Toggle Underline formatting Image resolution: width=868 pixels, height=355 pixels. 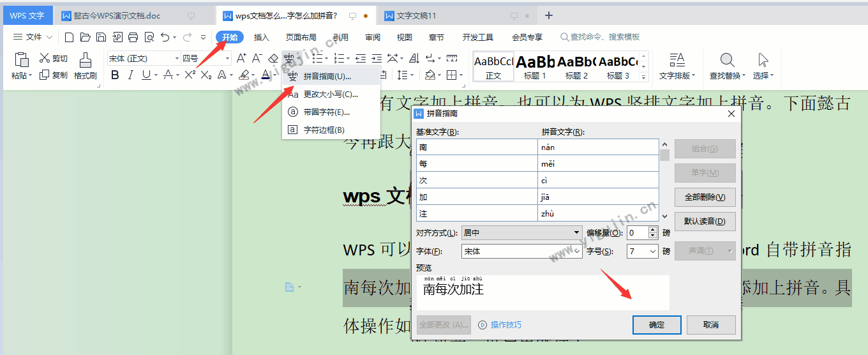[x=146, y=75]
